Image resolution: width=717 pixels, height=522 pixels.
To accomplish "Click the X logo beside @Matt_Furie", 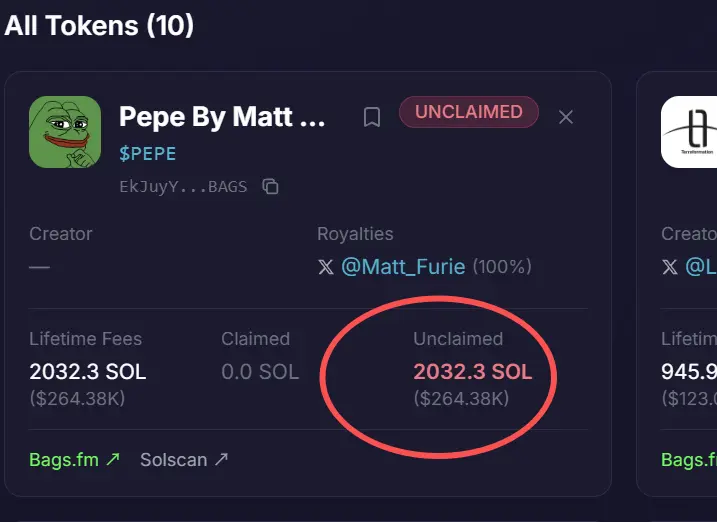I will click(x=325, y=268).
